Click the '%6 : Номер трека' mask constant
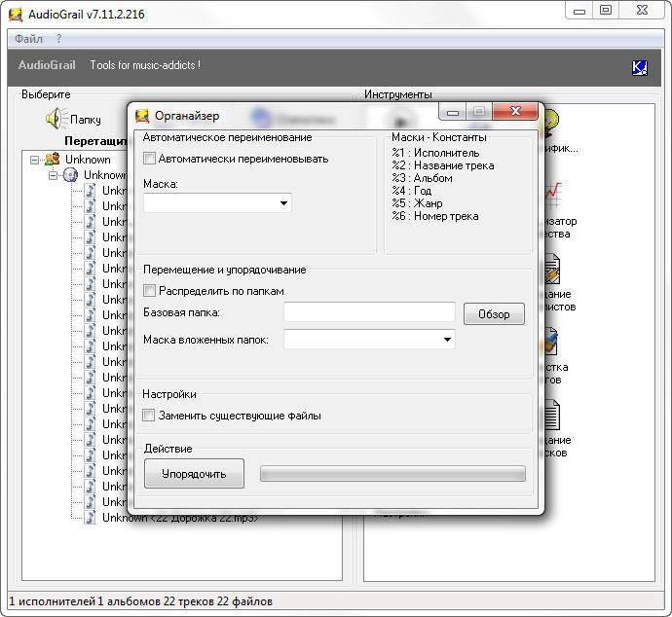The height and width of the screenshot is (617, 672). [x=435, y=216]
